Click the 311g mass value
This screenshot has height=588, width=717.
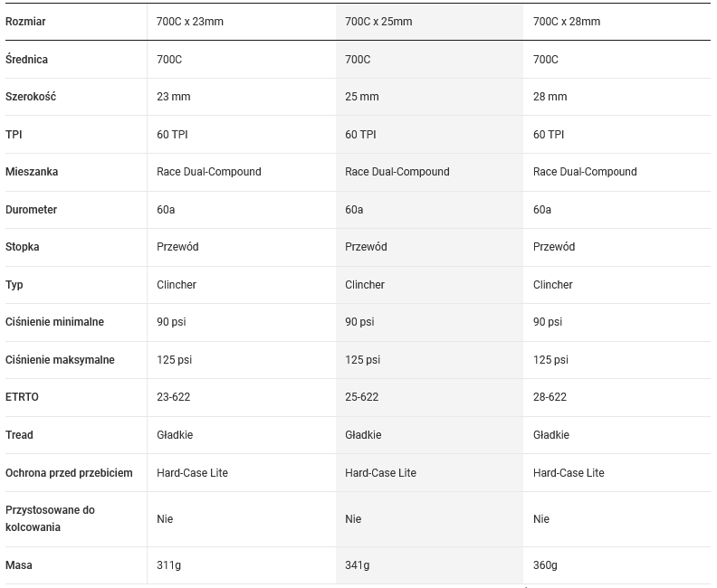tap(169, 565)
